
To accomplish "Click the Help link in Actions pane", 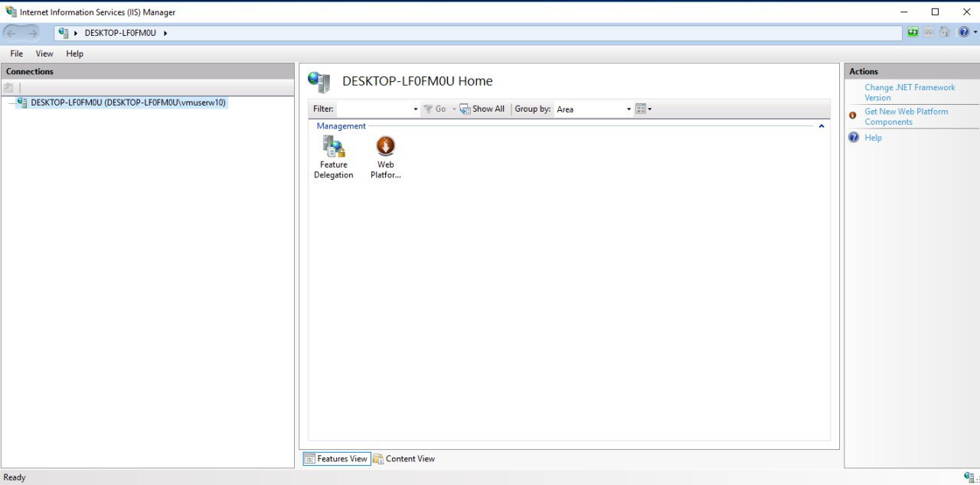I will pyautogui.click(x=873, y=138).
